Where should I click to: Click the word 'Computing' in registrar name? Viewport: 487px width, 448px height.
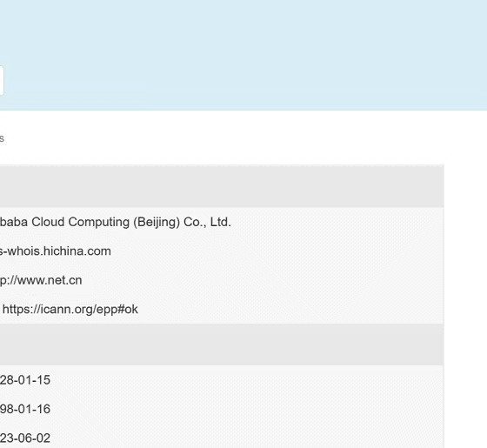(x=99, y=223)
